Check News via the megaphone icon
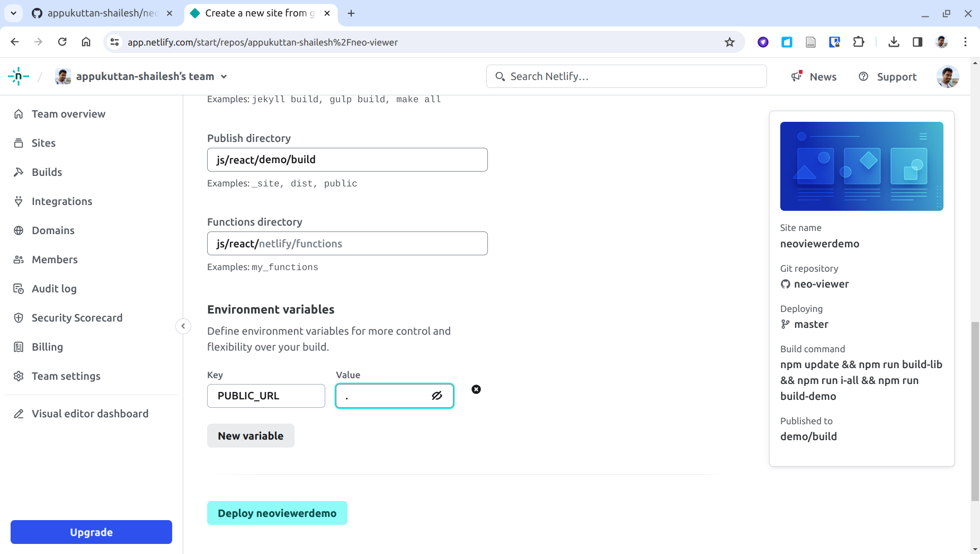 pyautogui.click(x=796, y=76)
